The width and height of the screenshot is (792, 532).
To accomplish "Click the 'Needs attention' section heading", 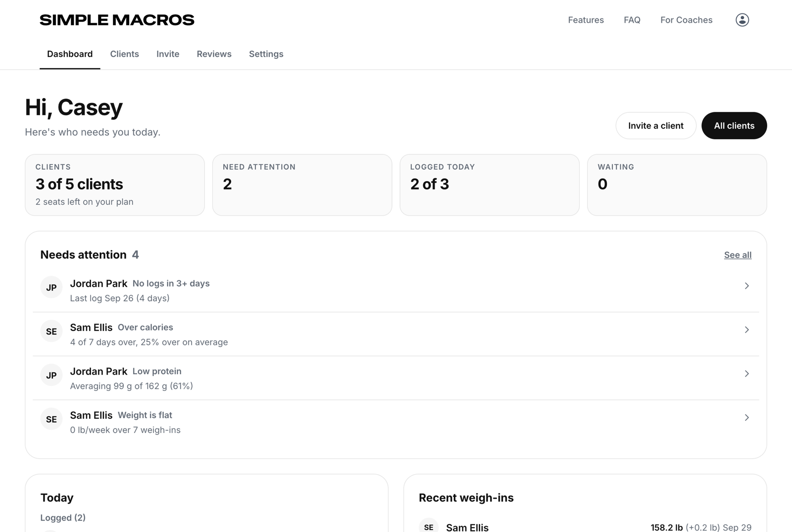I will tap(83, 255).
